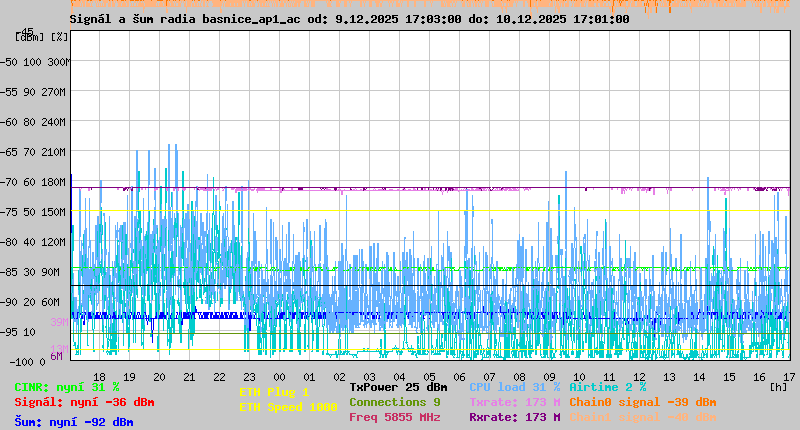Screen dimensions: 800x430
Task: Click the graph title text at top
Action: (x=349, y=19)
